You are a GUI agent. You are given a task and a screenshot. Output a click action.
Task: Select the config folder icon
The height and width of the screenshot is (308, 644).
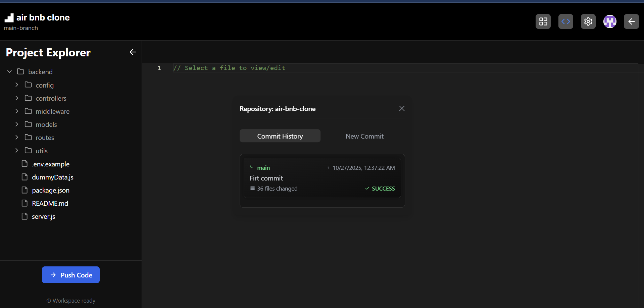click(x=28, y=85)
